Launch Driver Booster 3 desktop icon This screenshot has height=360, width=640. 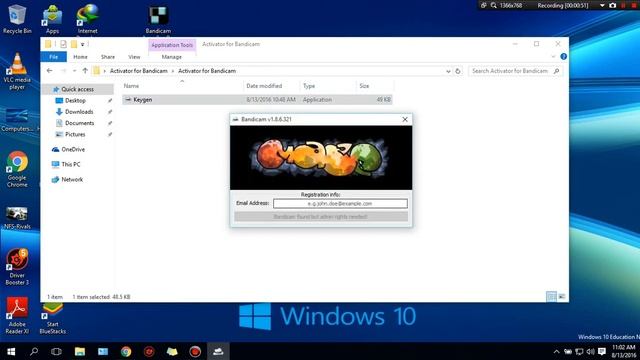[x=17, y=267]
